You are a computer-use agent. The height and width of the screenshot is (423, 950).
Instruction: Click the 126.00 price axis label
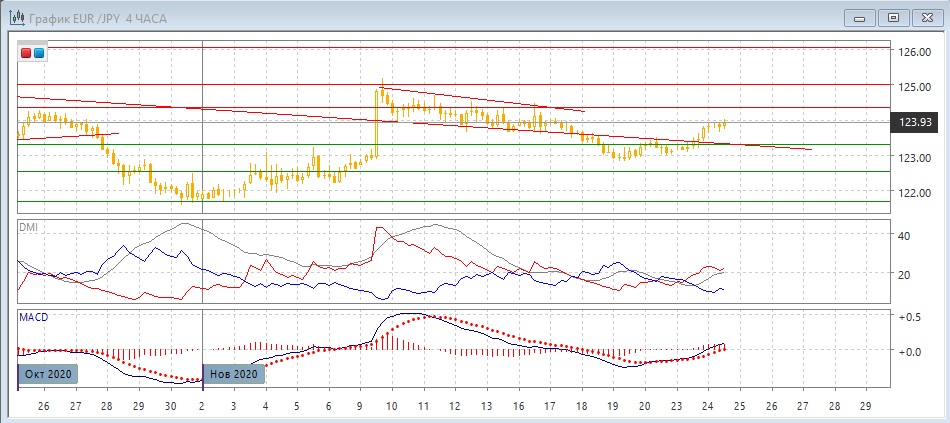914,52
